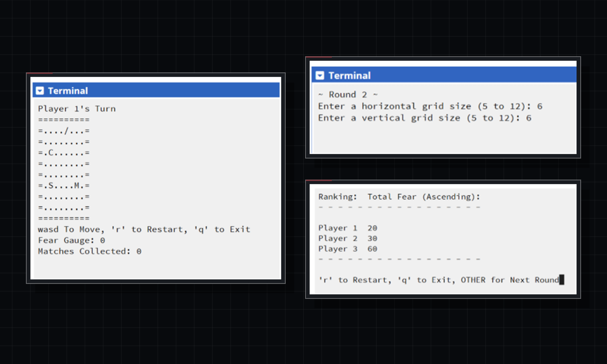The height and width of the screenshot is (364, 607).
Task: Select the "wasd To Move" instruction line
Action: (144, 229)
